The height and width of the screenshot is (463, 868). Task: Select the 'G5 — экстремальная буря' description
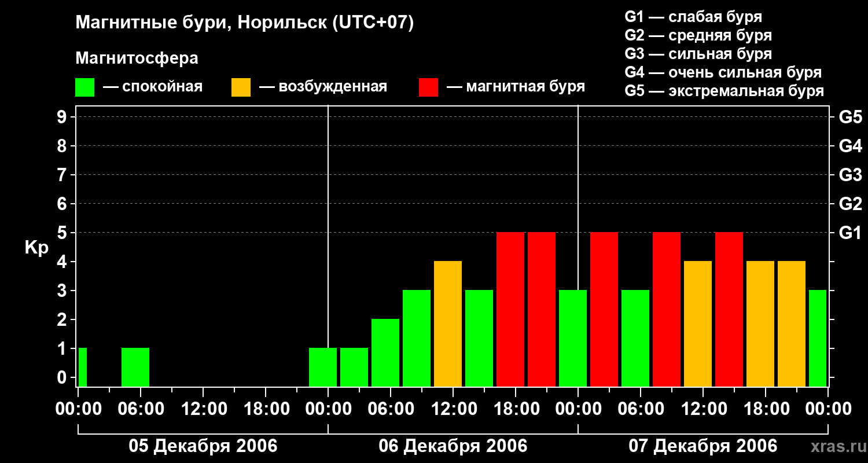click(724, 91)
